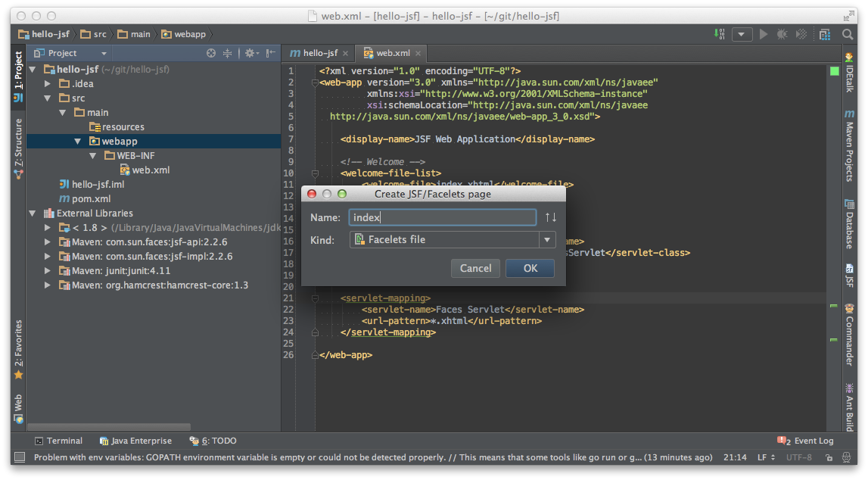
Task: Click the Search Everywhere magnifier icon
Action: click(x=848, y=34)
